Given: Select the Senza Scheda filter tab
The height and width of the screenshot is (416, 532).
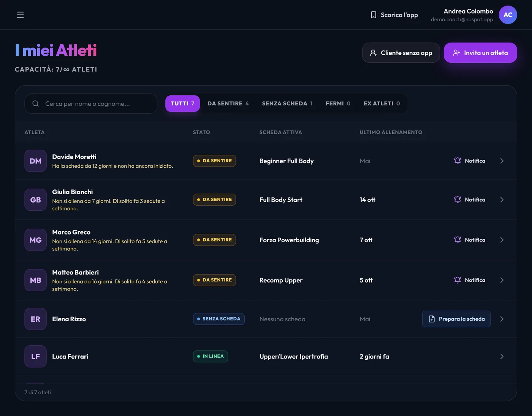Looking at the screenshot, I should click(x=287, y=103).
